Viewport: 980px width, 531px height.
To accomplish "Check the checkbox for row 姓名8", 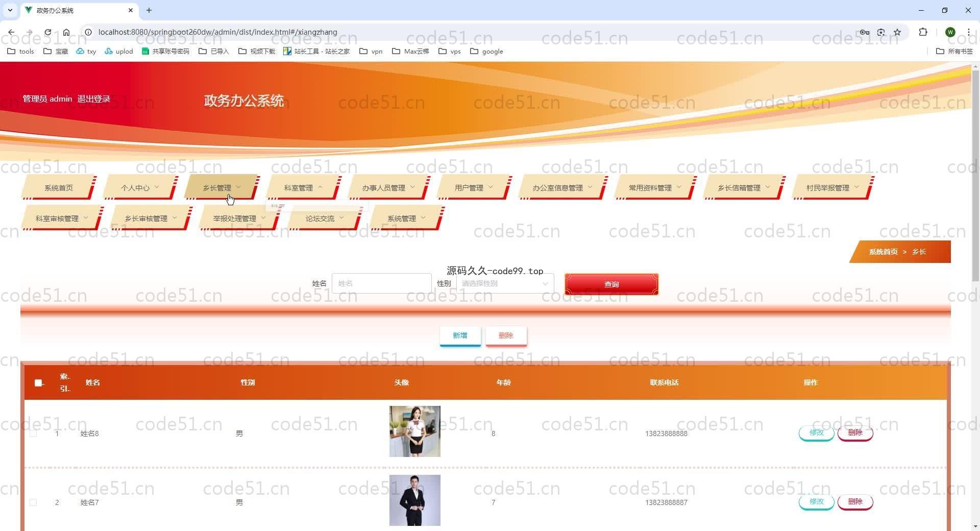I will 33,433.
